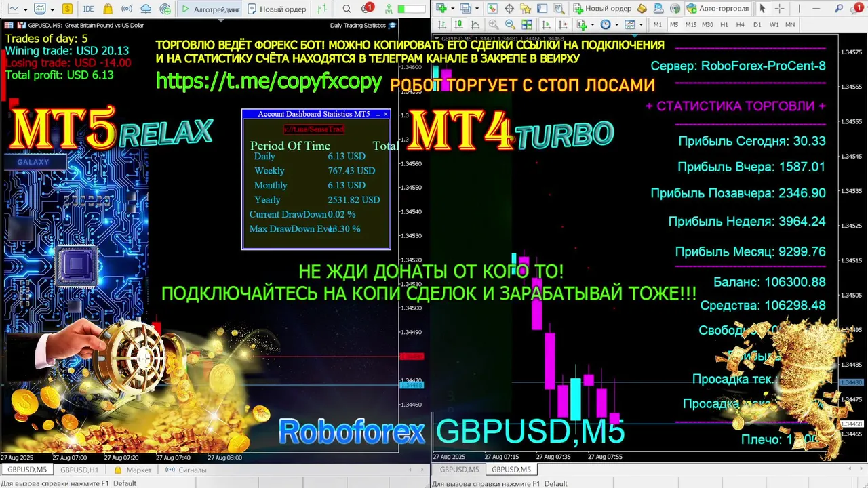Image resolution: width=868 pixels, height=488 pixels.
Task: Set MT4 timeframe to H1
Action: 724,24
